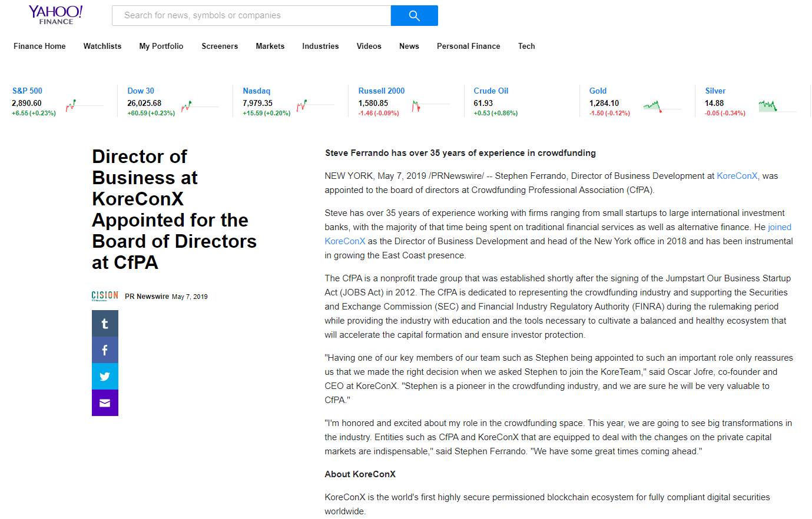Screen dimensions: 812x519
Task: Open the S&P 500 mini chart
Action: click(84, 106)
